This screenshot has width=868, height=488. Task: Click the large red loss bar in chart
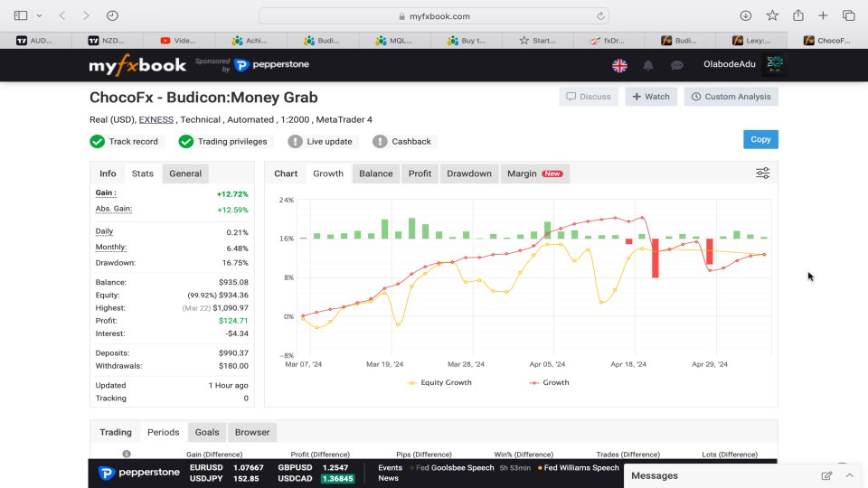pyautogui.click(x=656, y=258)
